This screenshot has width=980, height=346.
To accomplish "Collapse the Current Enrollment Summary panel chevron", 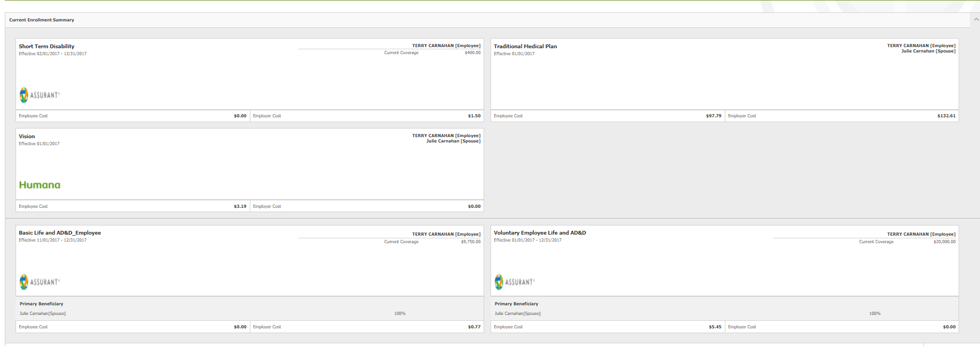I will 976,19.
